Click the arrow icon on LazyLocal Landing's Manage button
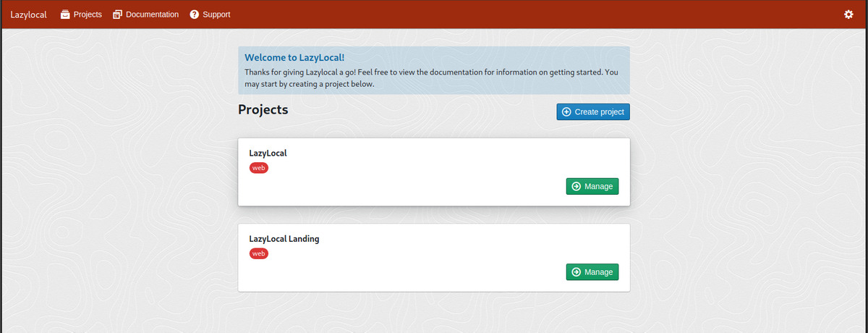 point(576,272)
